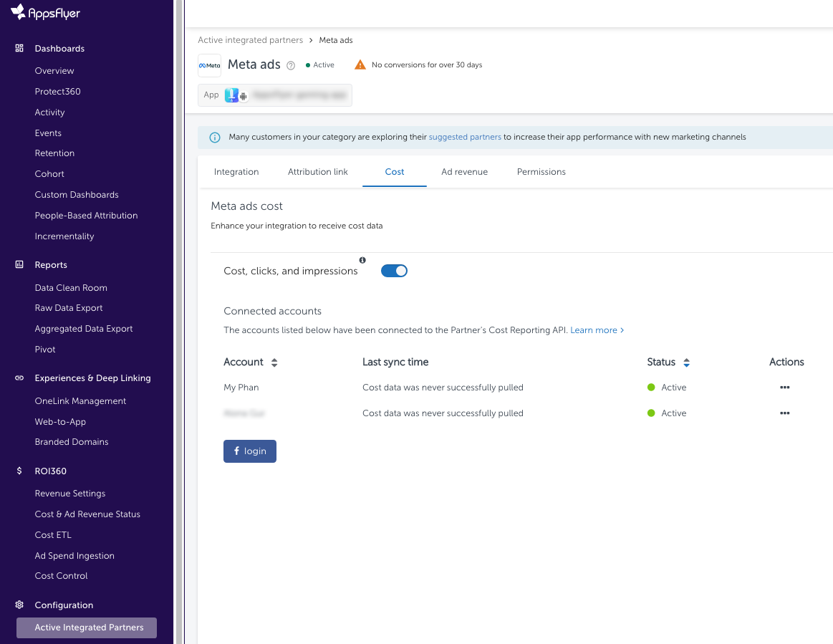This screenshot has width=833, height=644.
Task: Click the AppsFlyer logo
Action: pyautogui.click(x=45, y=12)
